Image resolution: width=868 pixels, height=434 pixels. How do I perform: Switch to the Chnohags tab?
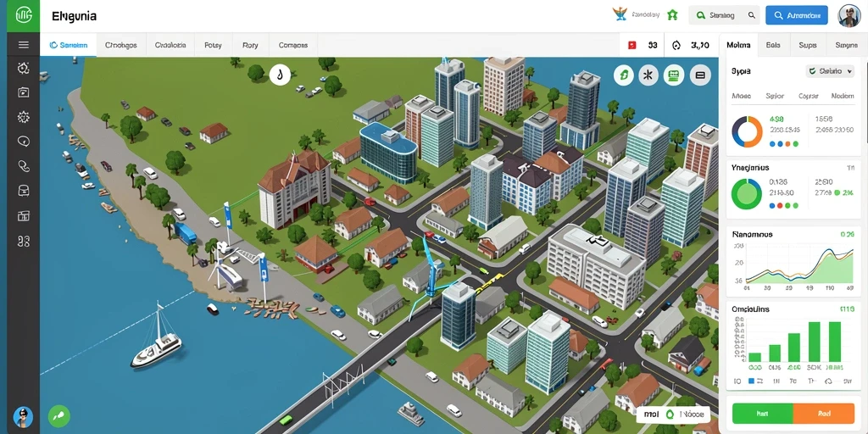point(120,46)
